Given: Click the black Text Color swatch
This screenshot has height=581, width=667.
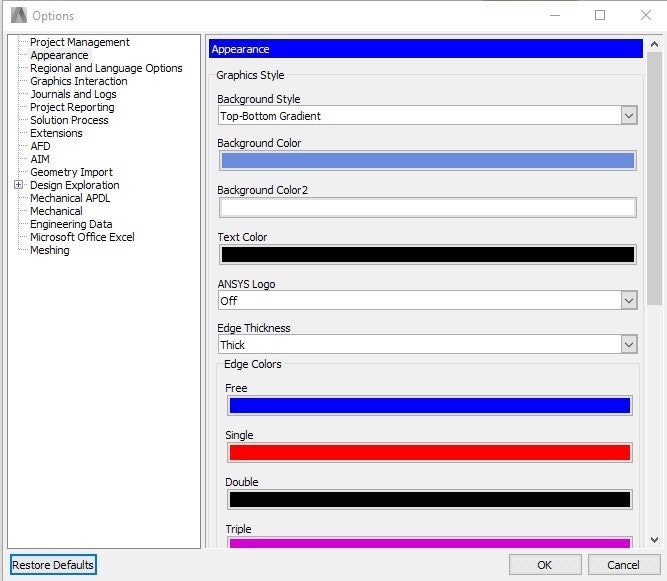Looking at the screenshot, I should point(428,254).
